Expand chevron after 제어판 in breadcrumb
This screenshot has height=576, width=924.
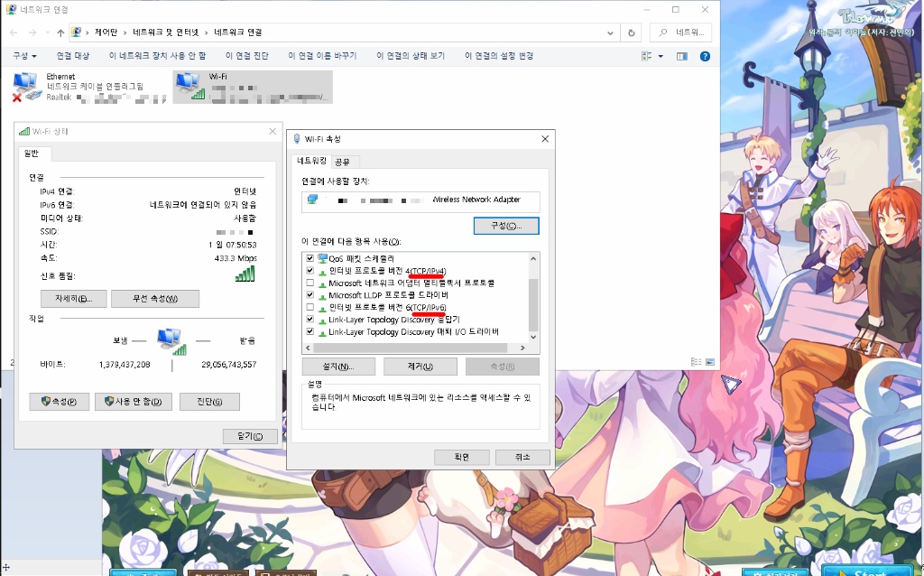click(125, 33)
